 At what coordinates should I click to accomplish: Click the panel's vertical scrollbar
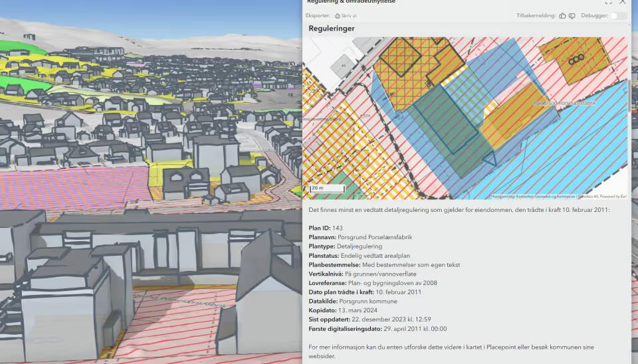pos(630,96)
